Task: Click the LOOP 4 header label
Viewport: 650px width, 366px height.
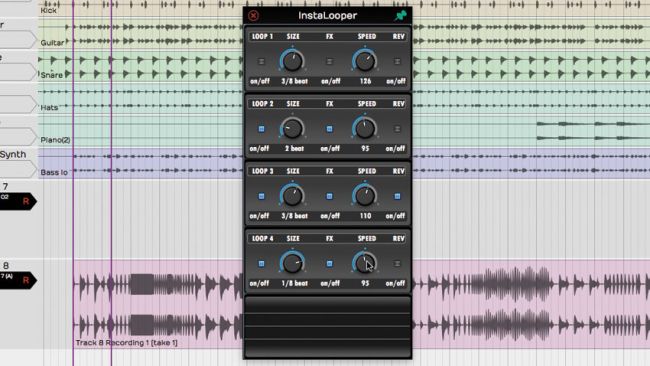Action: click(x=262, y=239)
